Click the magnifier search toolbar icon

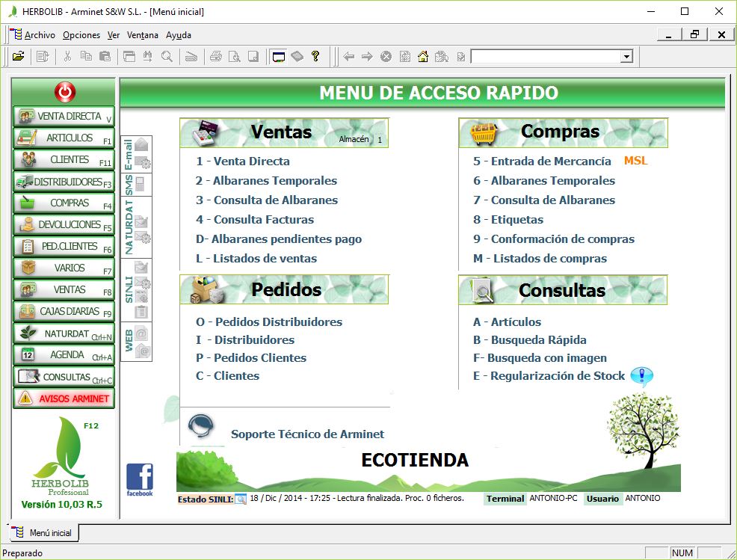(167, 57)
